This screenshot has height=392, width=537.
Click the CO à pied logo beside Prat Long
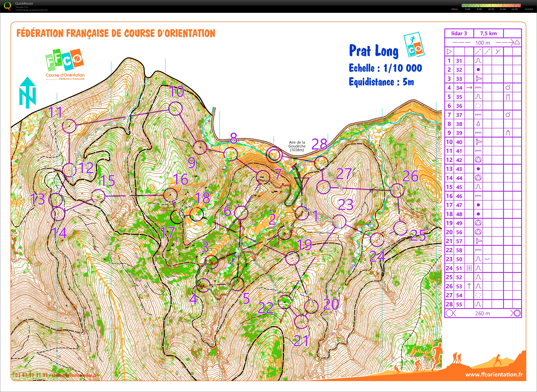click(414, 45)
